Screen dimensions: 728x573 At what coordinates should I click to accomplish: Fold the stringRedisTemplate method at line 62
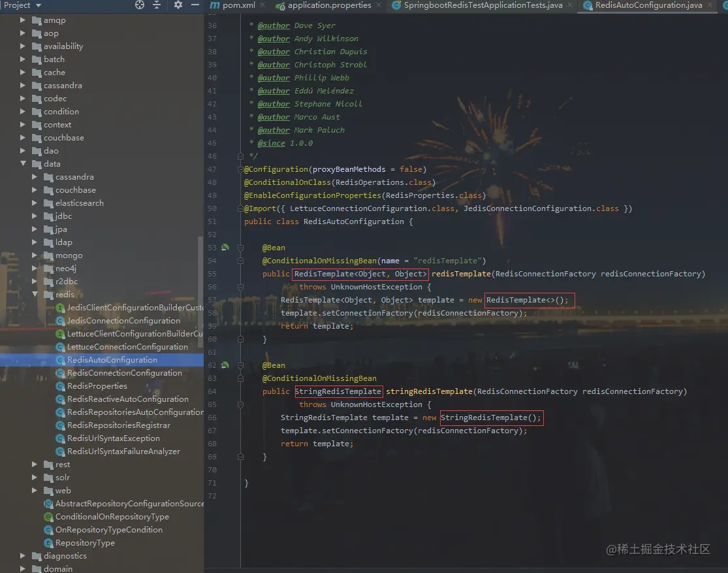click(240, 365)
